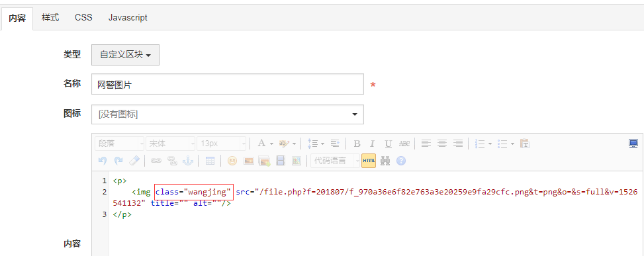The width and height of the screenshot is (644, 256).
Task: Toggle italic formatting
Action: coord(372,144)
